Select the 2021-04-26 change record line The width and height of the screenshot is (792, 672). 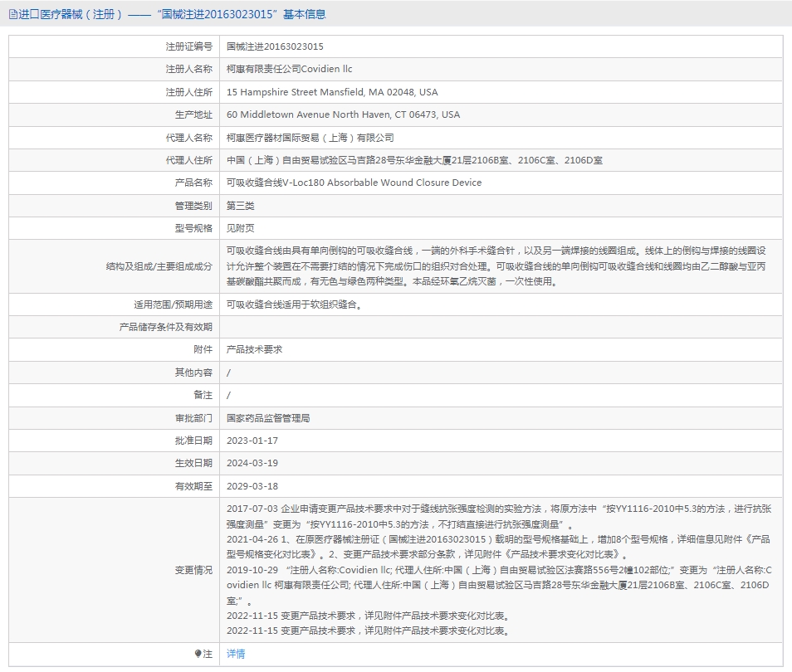[x=498, y=547]
